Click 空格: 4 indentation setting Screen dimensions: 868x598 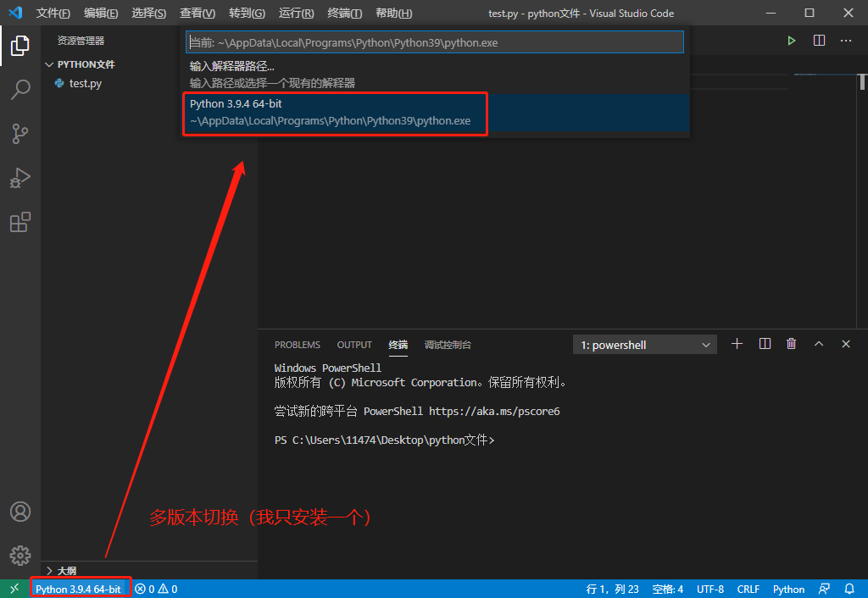point(668,590)
